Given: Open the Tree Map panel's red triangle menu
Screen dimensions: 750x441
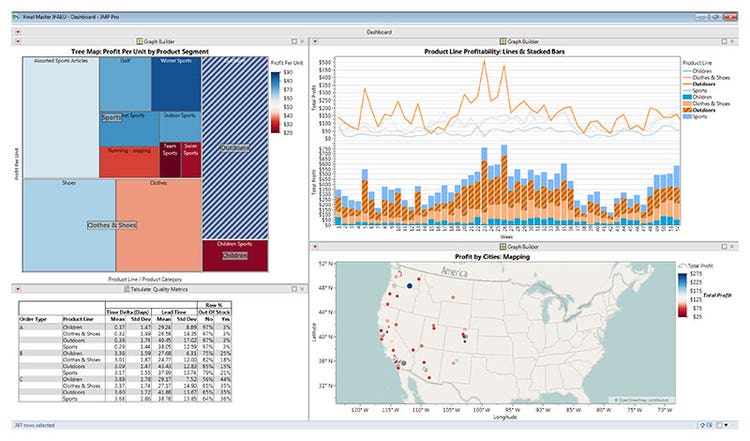Looking at the screenshot, I should (x=18, y=41).
